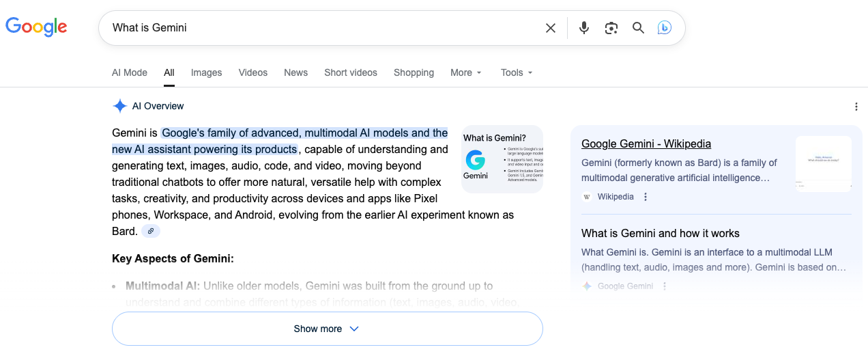
Task: Click the AI Overview sparkle icon
Action: (x=120, y=106)
